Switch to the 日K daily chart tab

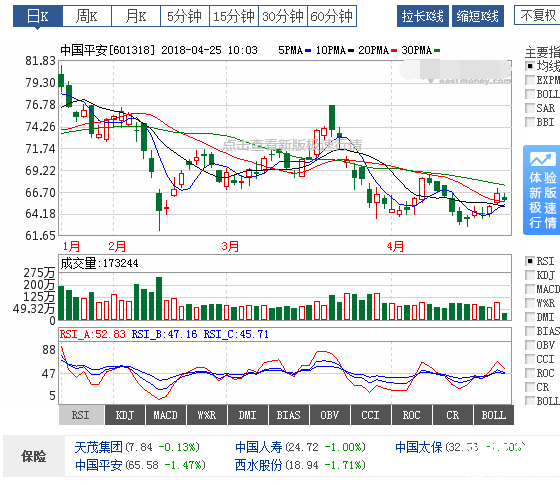[38, 16]
